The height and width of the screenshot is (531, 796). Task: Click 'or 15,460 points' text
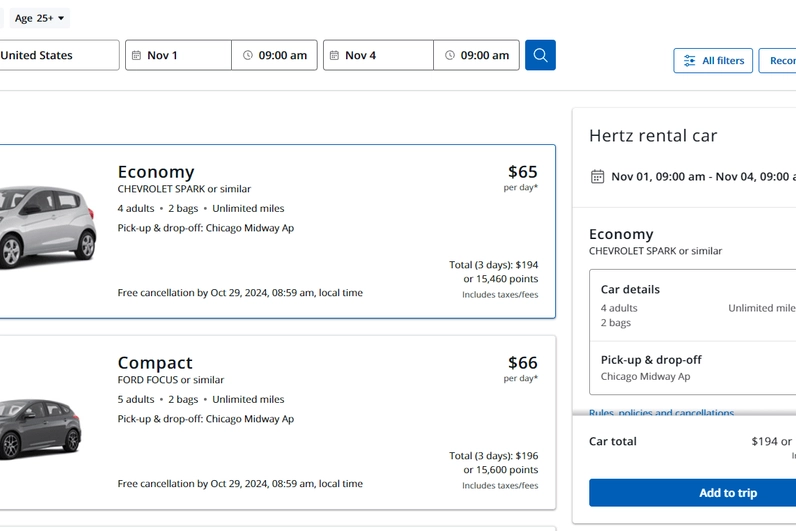pyautogui.click(x=501, y=279)
